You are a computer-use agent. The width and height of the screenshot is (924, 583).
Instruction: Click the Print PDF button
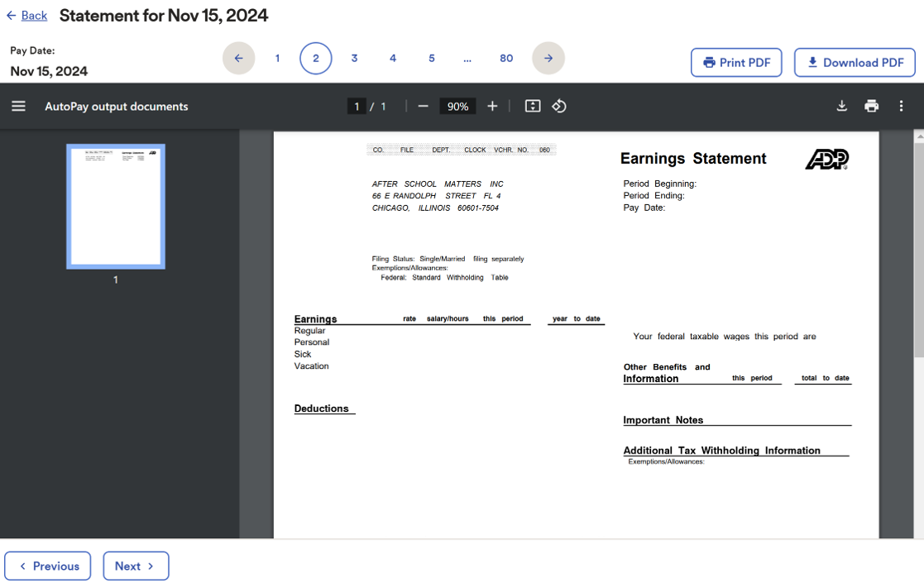pyautogui.click(x=736, y=63)
